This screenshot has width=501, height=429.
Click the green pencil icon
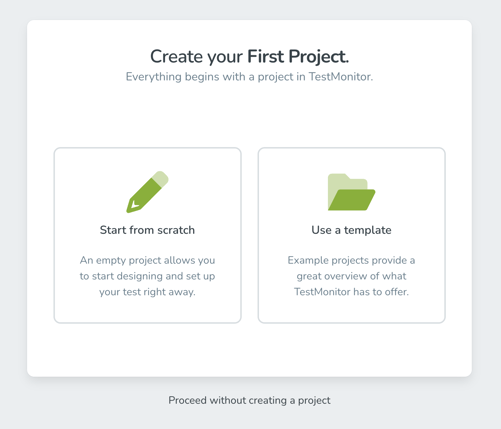click(147, 192)
